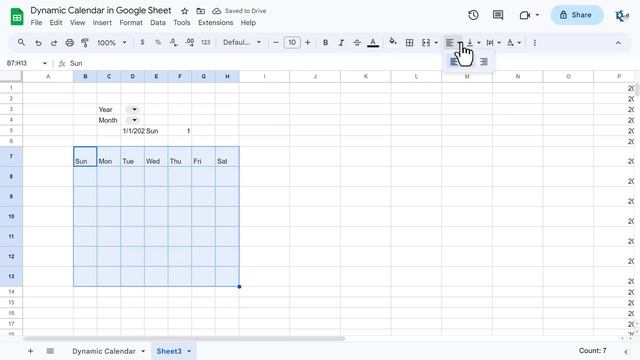Open the Google Sheets home icon
640x360 pixels.
click(x=17, y=17)
